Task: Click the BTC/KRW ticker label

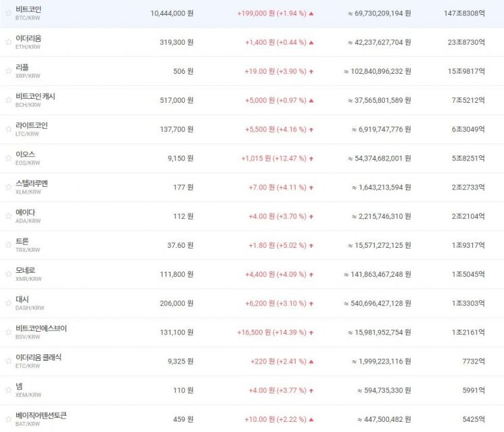Action: coord(28,18)
